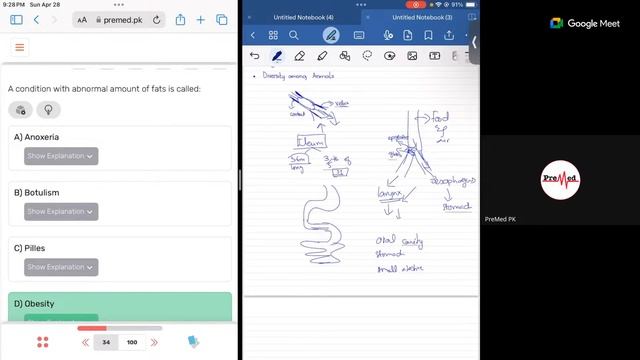Close Untitled Notebook (3) tab
The width and height of the screenshot is (640, 360).
(x=368, y=18)
